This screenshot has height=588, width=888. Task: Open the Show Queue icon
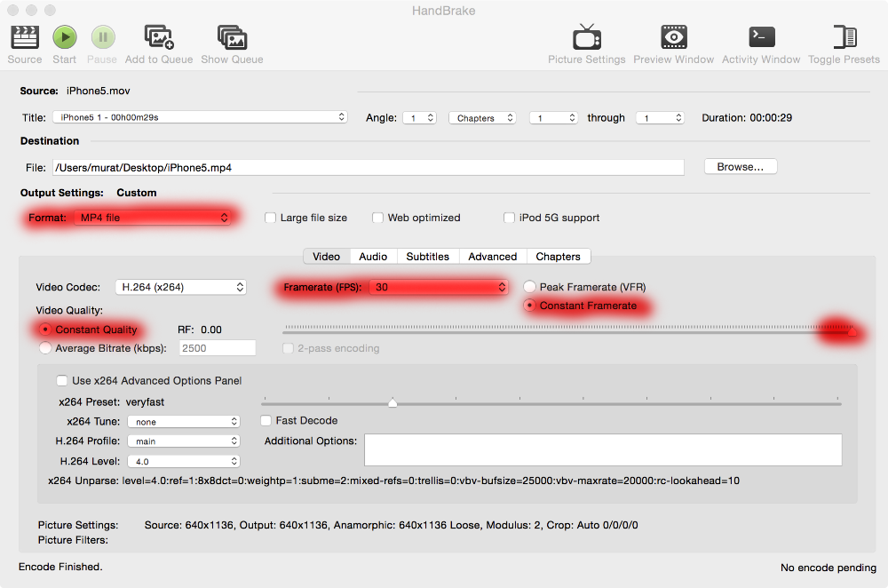coord(232,37)
